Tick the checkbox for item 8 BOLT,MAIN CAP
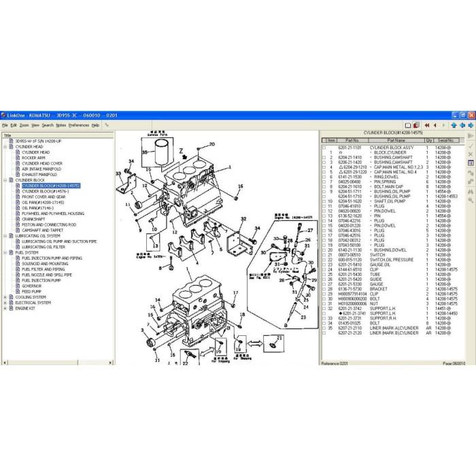Viewport: 476px width, 476px height. [x=324, y=187]
